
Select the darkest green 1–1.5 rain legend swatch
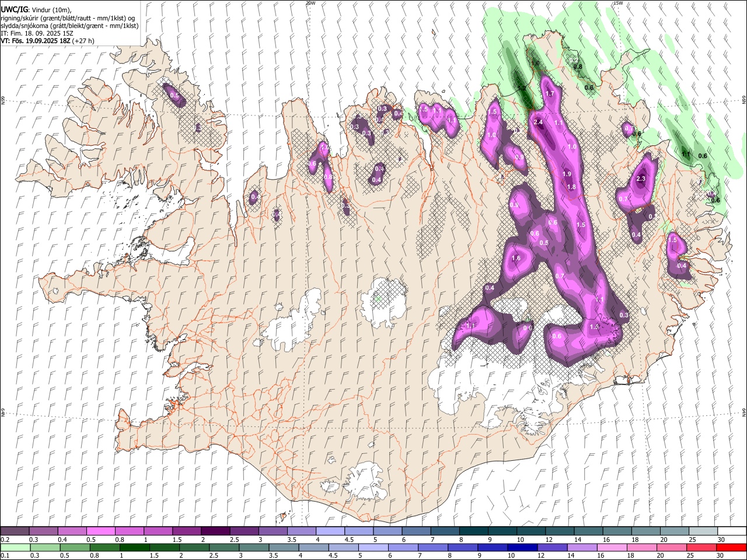(134, 547)
